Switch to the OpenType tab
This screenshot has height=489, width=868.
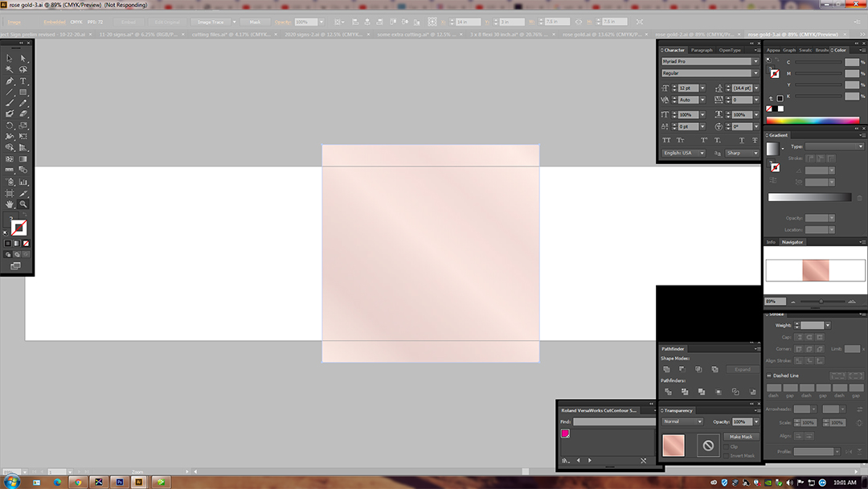(x=730, y=50)
